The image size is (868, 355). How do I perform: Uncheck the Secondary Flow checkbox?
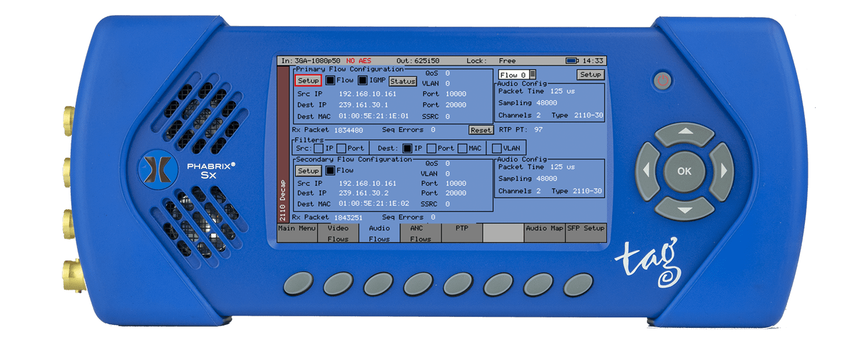coord(330,171)
